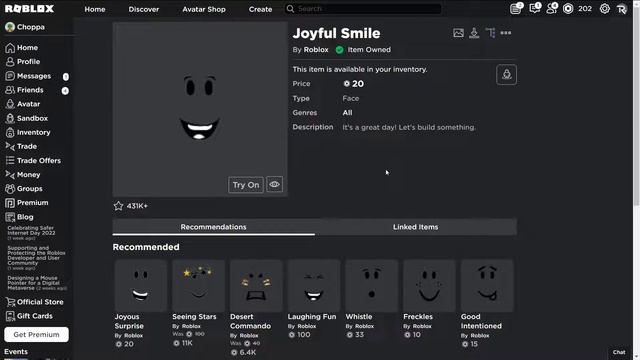
Task: Open Celebrating Safer Internet Day 2022 post
Action: (31, 231)
